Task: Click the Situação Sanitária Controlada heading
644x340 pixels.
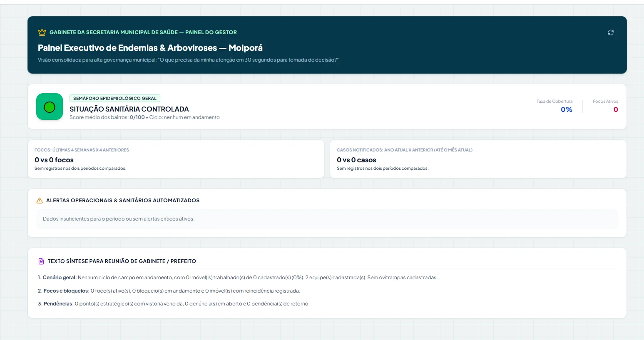Action: click(x=129, y=109)
